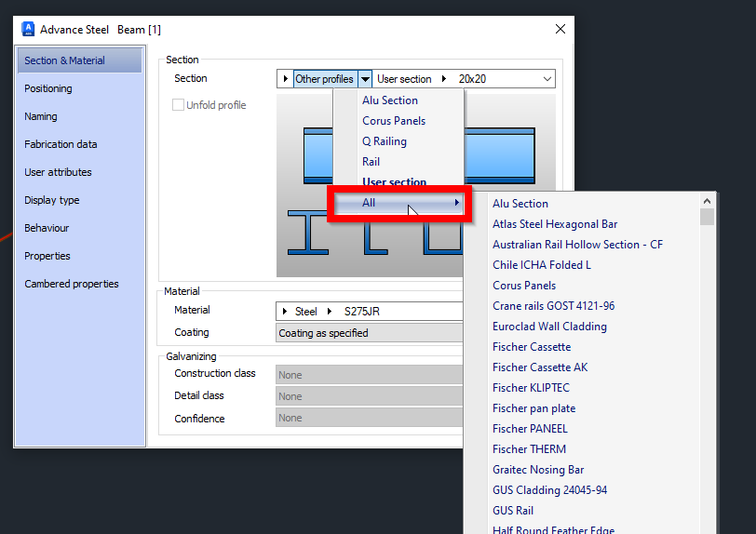This screenshot has height=534, width=756.
Task: Select Corus Panels in the All submenu
Action: pos(524,286)
